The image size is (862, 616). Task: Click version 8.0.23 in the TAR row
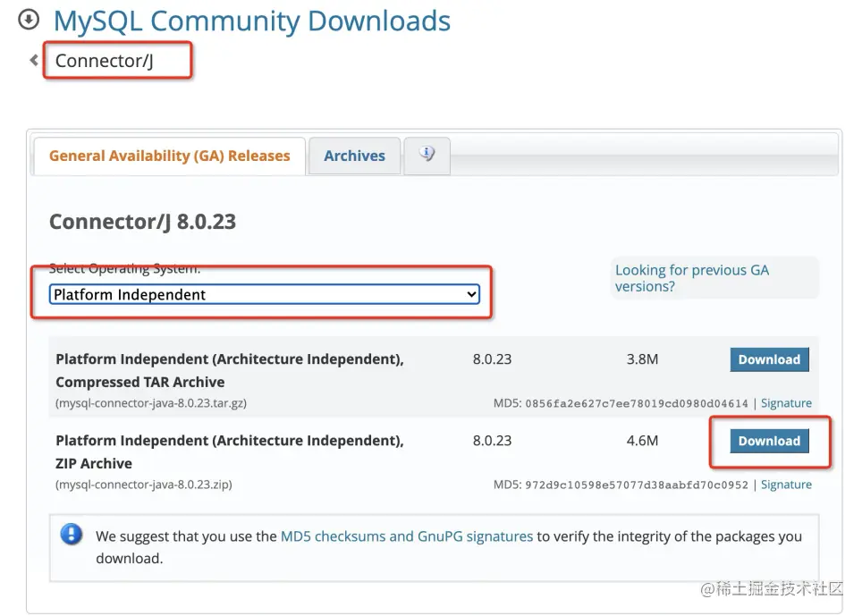(492, 359)
